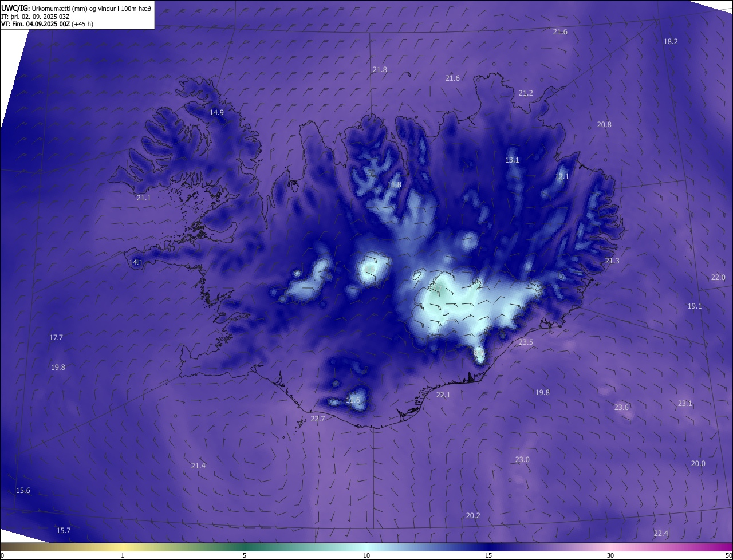Click the 21.8 value north of Iceland
This screenshot has width=733, height=560.
pyautogui.click(x=380, y=69)
